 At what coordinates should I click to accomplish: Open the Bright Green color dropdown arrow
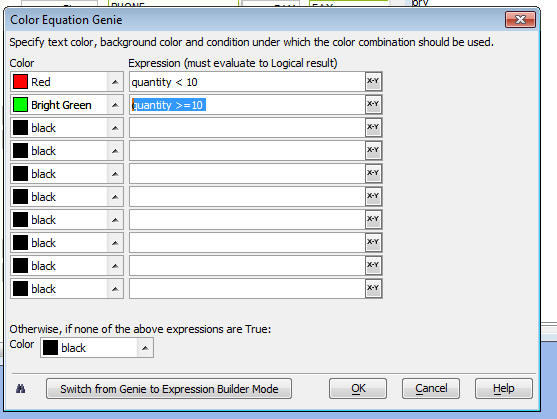click(x=115, y=105)
